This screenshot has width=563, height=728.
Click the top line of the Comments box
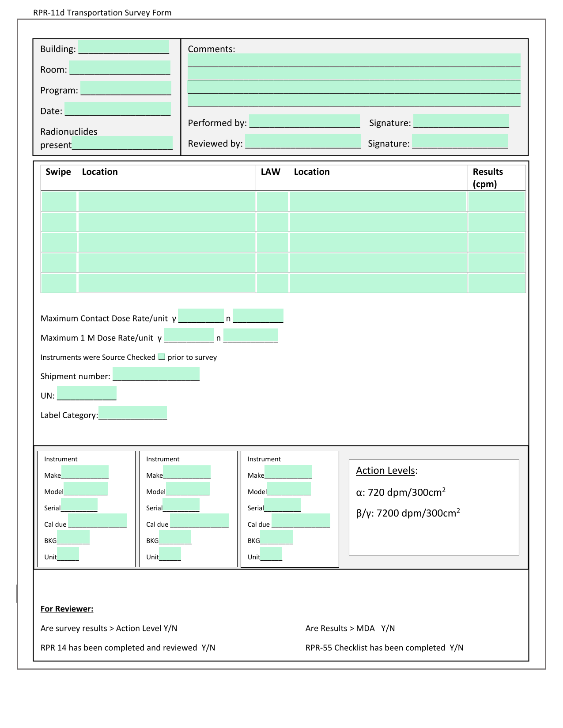354,60
